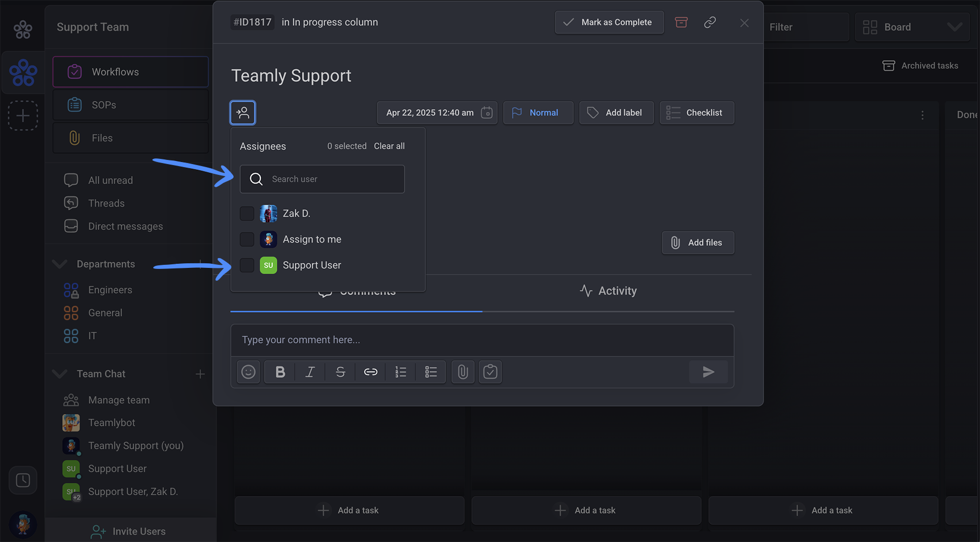Collapse the Team Chat section

click(60, 374)
